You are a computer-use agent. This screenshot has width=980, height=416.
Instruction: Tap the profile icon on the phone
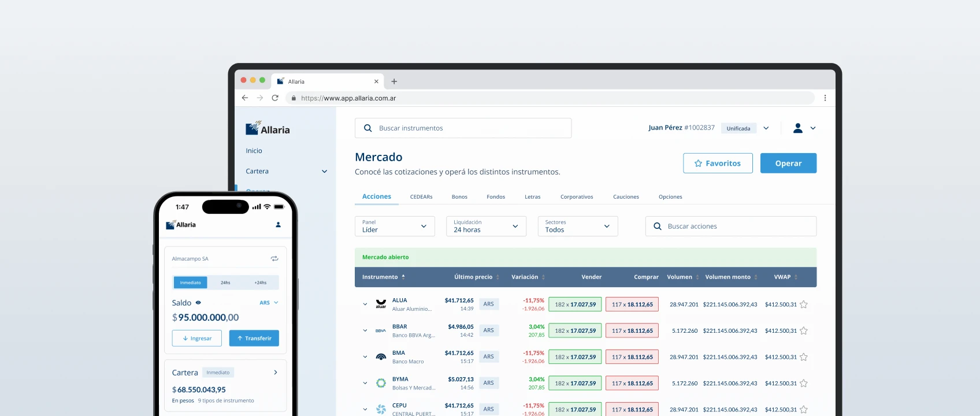pyautogui.click(x=278, y=225)
